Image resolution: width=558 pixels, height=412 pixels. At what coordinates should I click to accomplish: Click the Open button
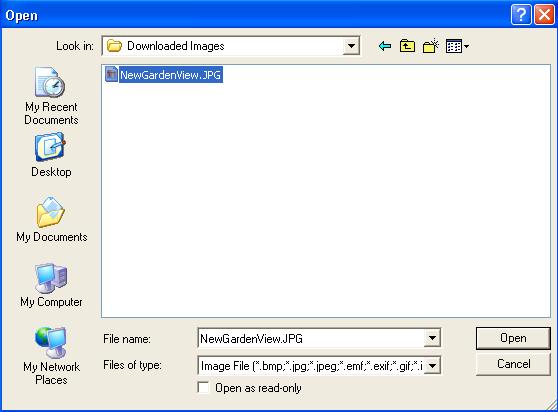coord(513,338)
